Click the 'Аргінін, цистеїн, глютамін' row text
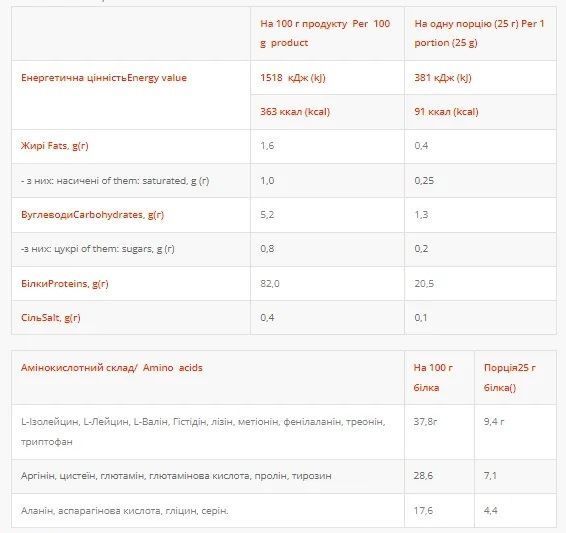Viewport: 566px width, 533px height. 176,476
